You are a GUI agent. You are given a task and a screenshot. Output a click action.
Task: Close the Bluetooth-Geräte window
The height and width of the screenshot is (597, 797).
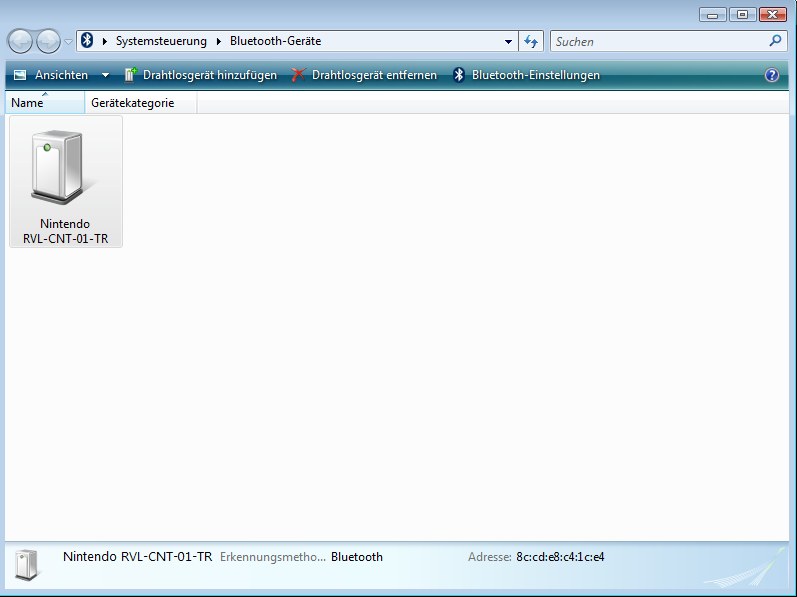click(773, 15)
